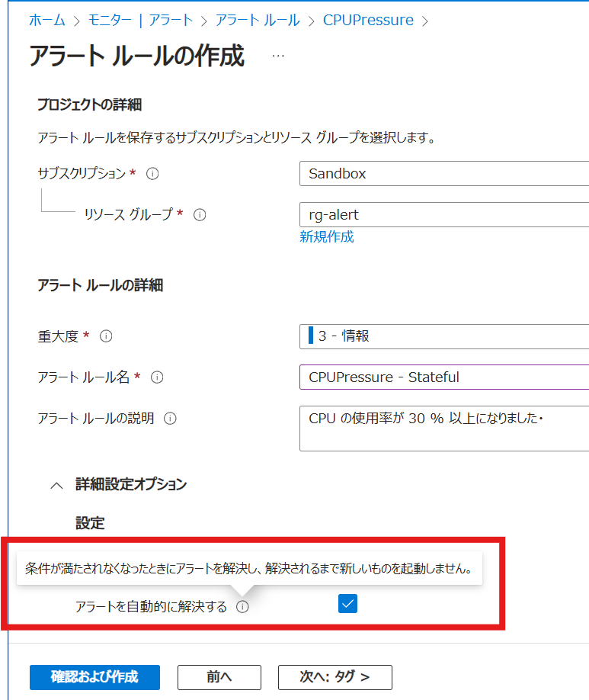Click the 新規作成 link under resource group
Screen dimensions: 589x700
click(x=327, y=236)
